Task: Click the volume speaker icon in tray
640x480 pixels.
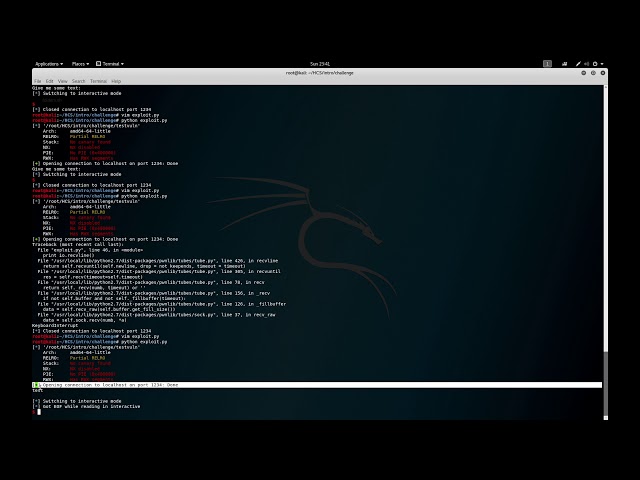Action: point(587,64)
